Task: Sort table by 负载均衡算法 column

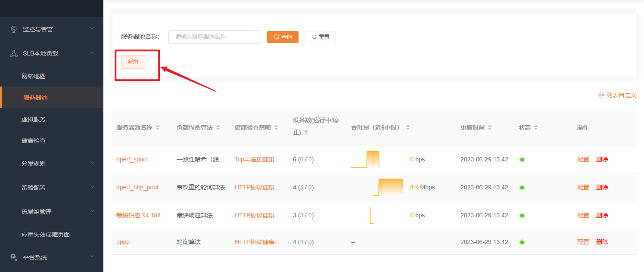Action: [218, 128]
